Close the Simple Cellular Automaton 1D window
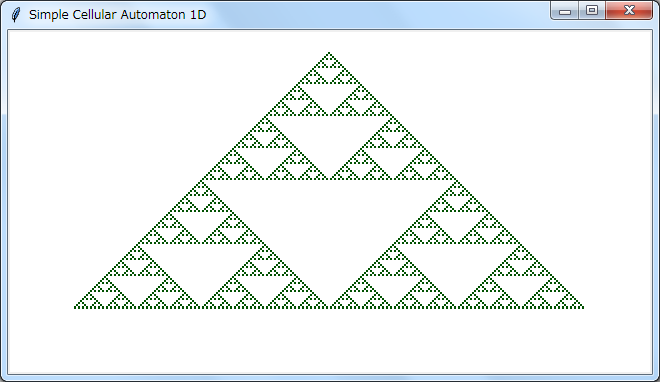The image size is (660, 382). (x=629, y=11)
